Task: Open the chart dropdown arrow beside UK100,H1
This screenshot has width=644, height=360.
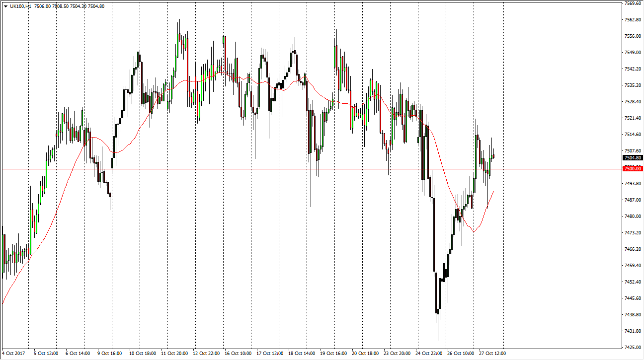Action: (x=5, y=6)
